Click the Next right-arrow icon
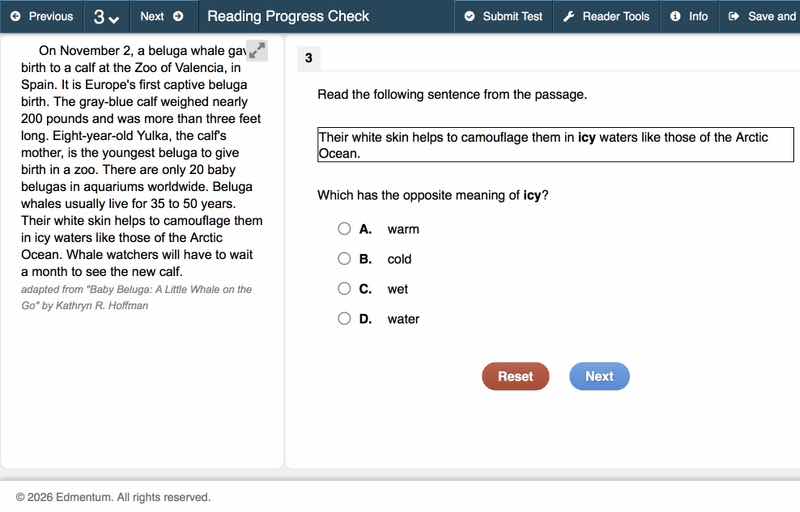The width and height of the screenshot is (800, 512). [x=178, y=16]
